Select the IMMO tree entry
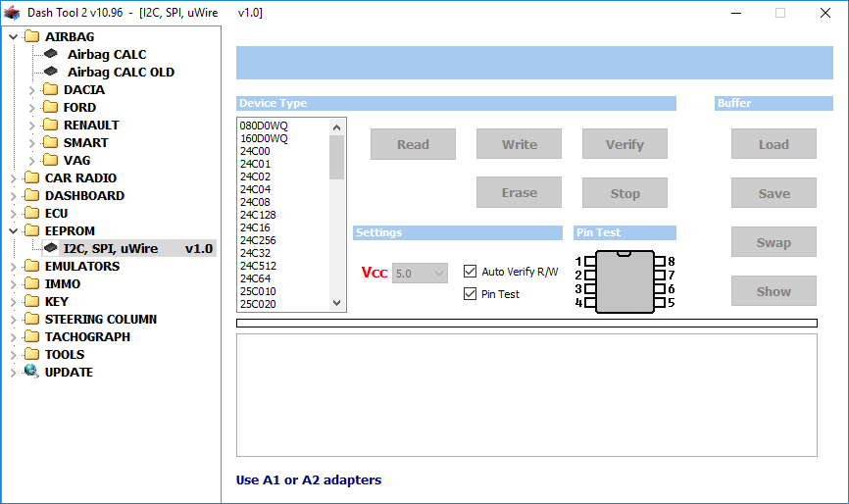849x504 pixels. pyautogui.click(x=63, y=284)
